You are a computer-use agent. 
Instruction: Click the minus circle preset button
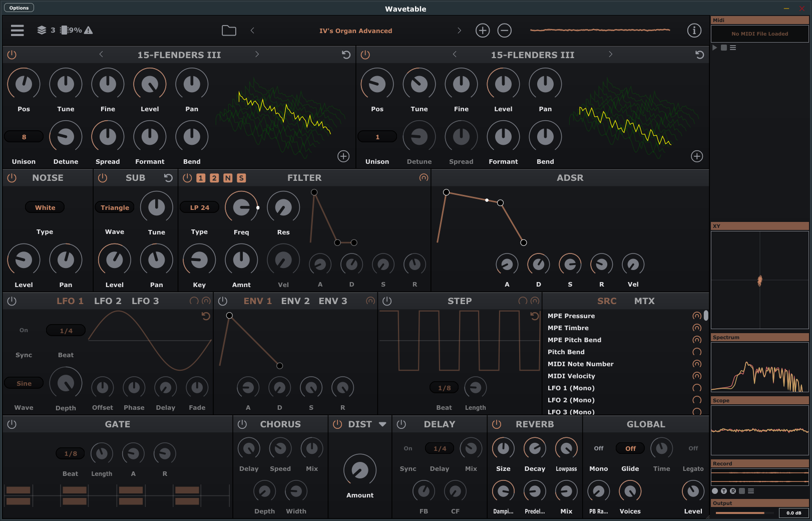(504, 31)
